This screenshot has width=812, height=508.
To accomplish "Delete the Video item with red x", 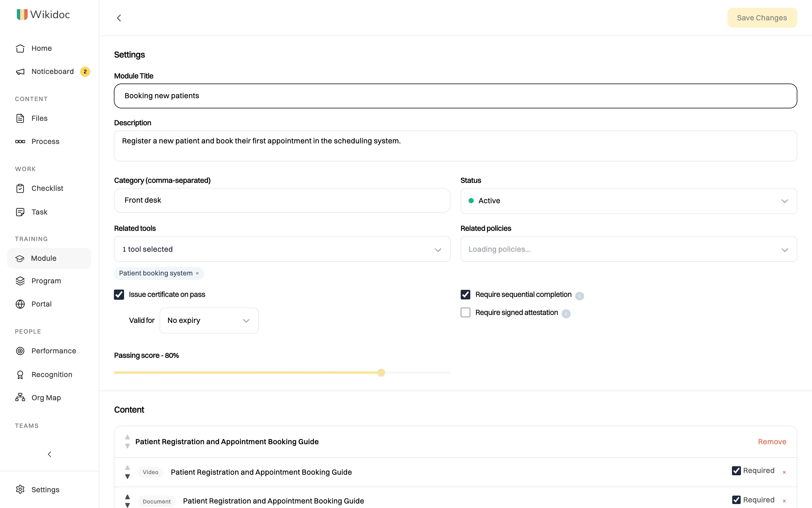I will [x=784, y=472].
